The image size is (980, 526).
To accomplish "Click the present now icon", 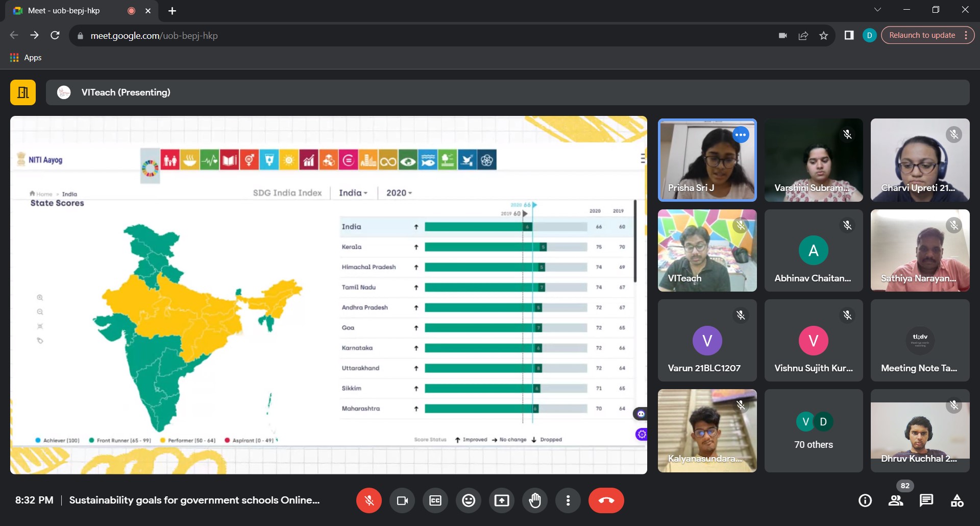I will tap(502, 500).
